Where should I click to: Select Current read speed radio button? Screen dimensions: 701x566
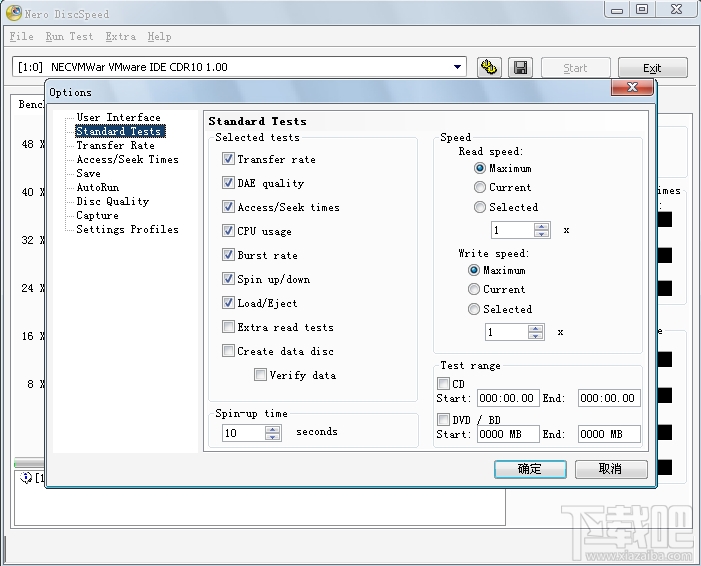pos(479,187)
